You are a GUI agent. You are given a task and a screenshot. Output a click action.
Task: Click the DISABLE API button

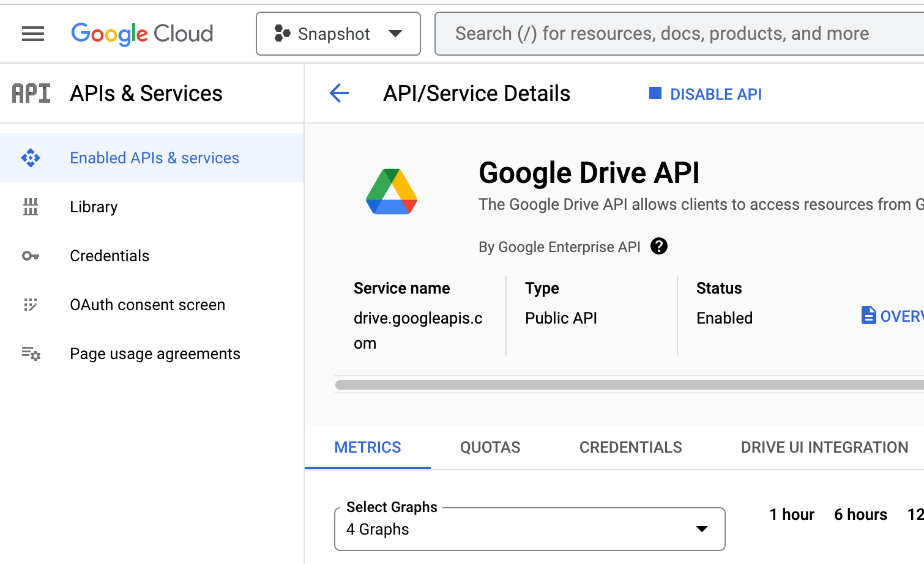pos(706,94)
